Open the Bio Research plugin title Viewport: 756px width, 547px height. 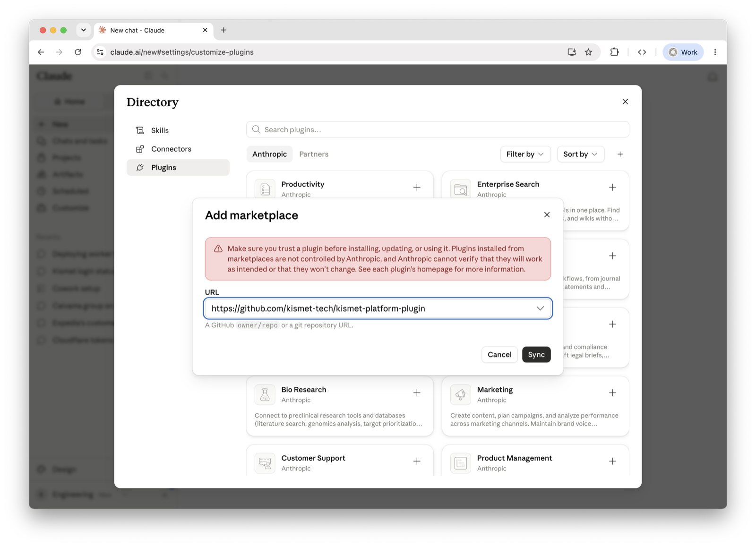point(304,390)
